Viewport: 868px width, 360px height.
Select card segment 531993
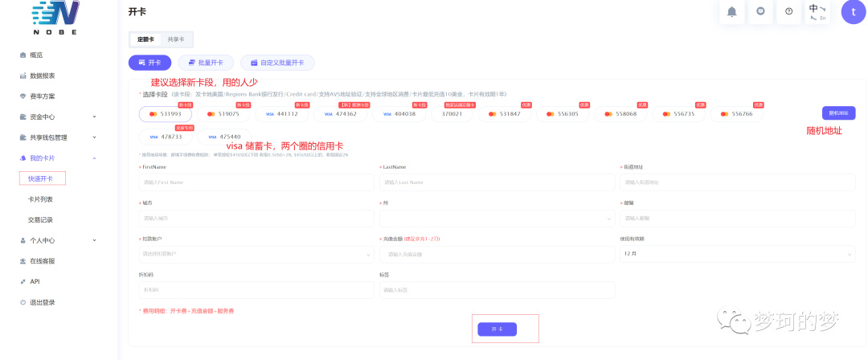pos(166,114)
